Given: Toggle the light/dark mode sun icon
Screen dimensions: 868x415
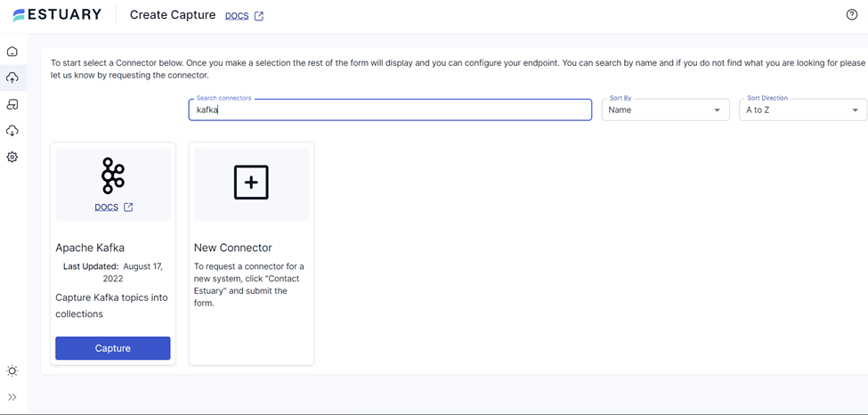Looking at the screenshot, I should (x=12, y=370).
